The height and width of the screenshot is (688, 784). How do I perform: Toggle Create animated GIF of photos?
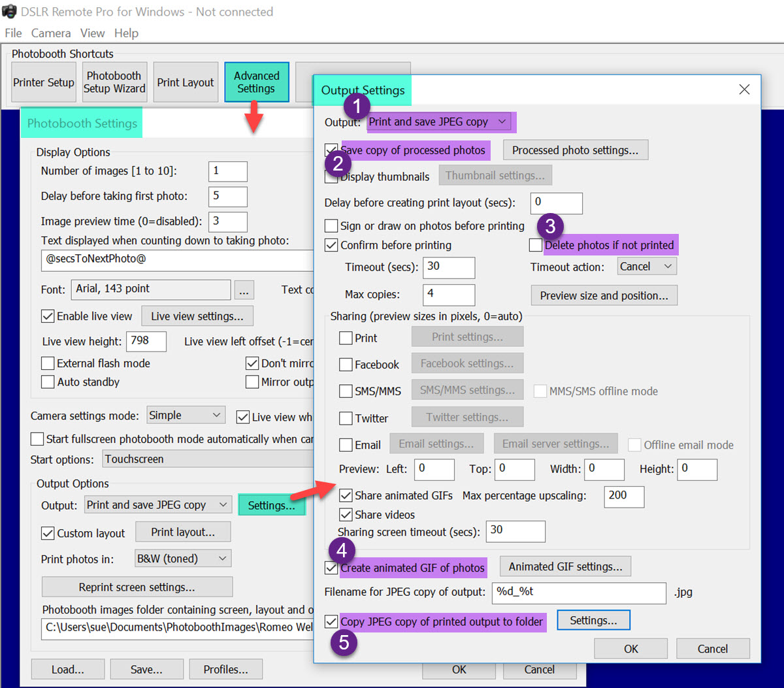click(331, 568)
